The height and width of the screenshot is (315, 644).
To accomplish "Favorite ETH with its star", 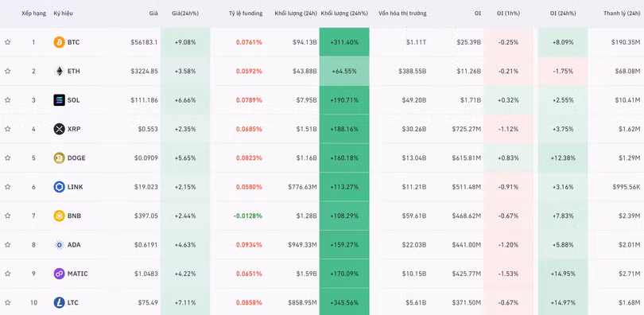I will (7, 71).
